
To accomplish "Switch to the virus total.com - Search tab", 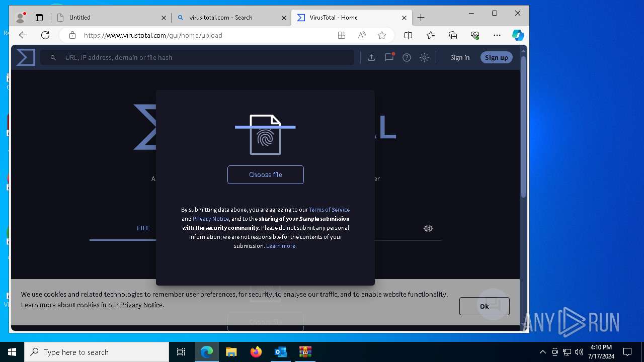I will point(231,18).
